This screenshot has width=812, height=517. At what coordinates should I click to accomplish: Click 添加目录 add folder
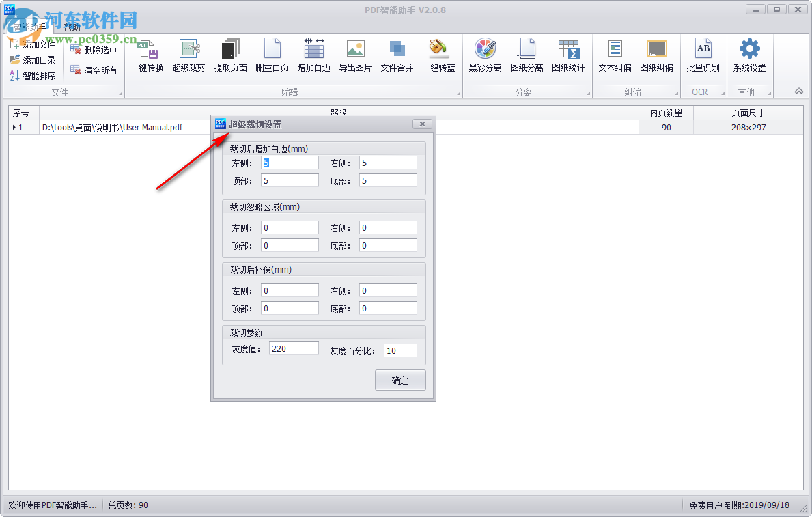[33, 60]
